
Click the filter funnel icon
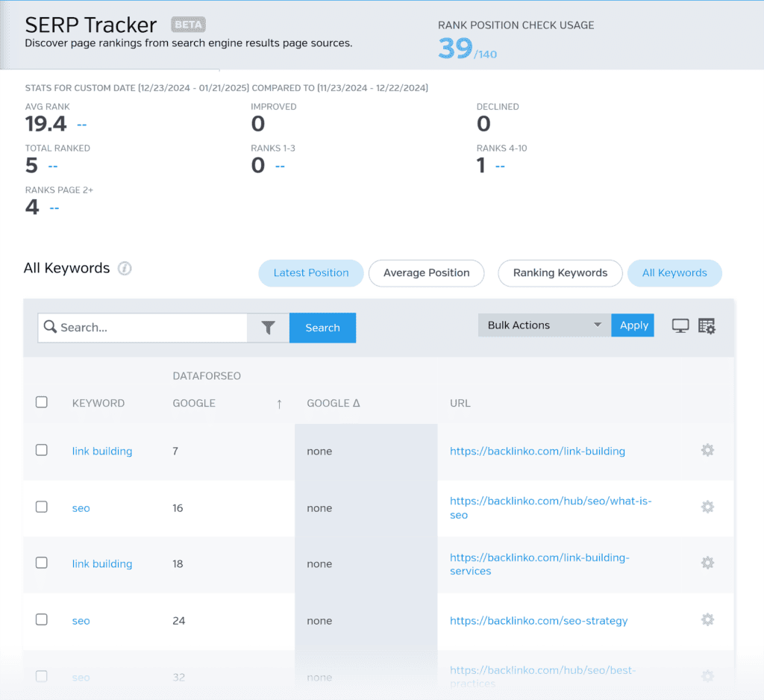pyautogui.click(x=269, y=328)
